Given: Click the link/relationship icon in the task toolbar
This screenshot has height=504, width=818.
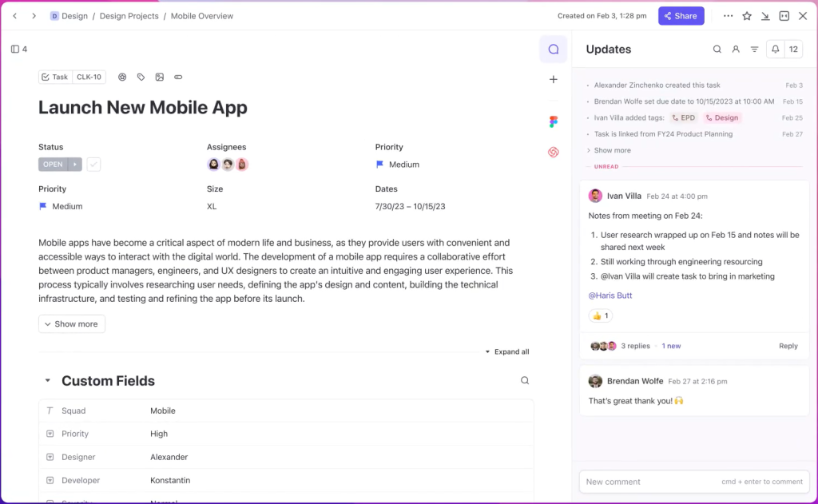Looking at the screenshot, I should (x=178, y=77).
